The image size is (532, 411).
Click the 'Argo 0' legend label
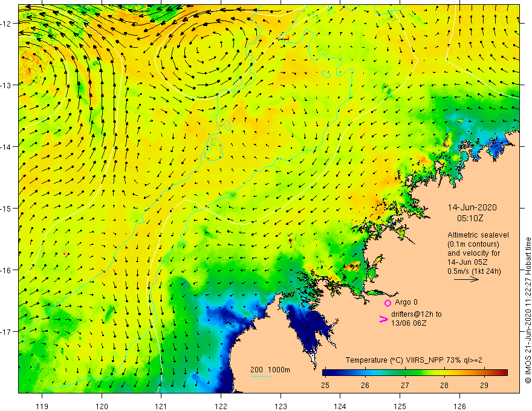tap(406, 302)
